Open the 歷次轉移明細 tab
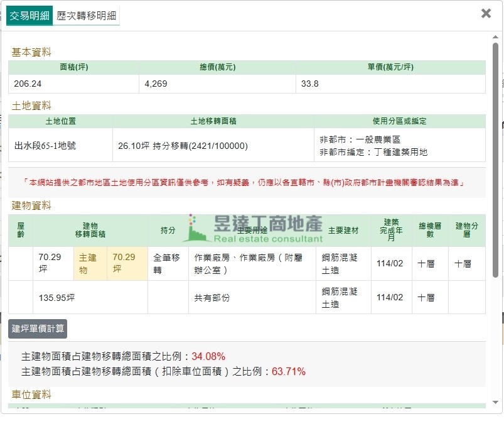 tap(87, 16)
